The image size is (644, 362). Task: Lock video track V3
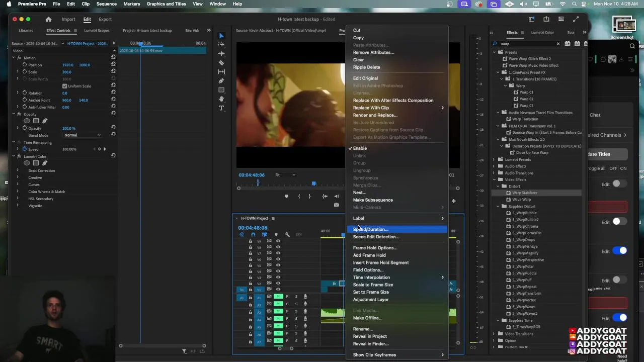pos(251,278)
